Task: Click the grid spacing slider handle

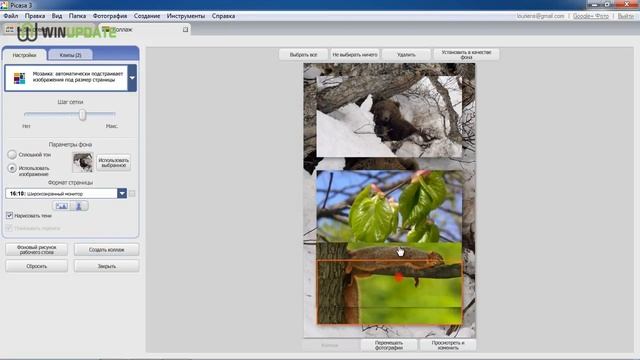Action: point(82,115)
